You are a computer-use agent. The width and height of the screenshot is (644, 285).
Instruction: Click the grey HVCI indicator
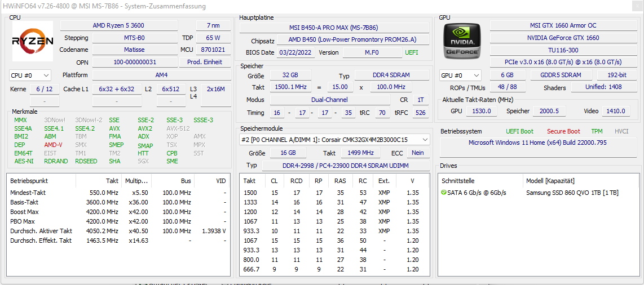[x=621, y=131]
